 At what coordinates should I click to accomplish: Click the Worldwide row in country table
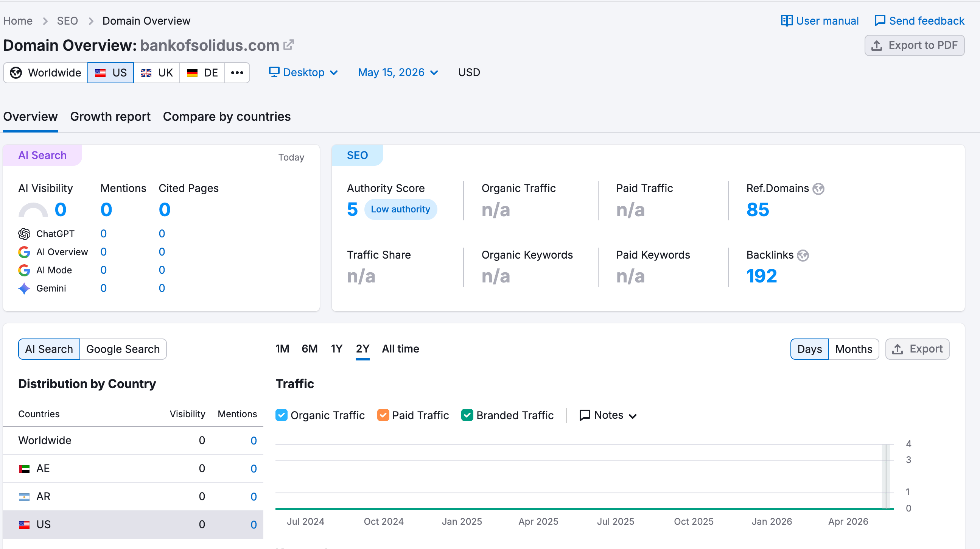(x=133, y=441)
